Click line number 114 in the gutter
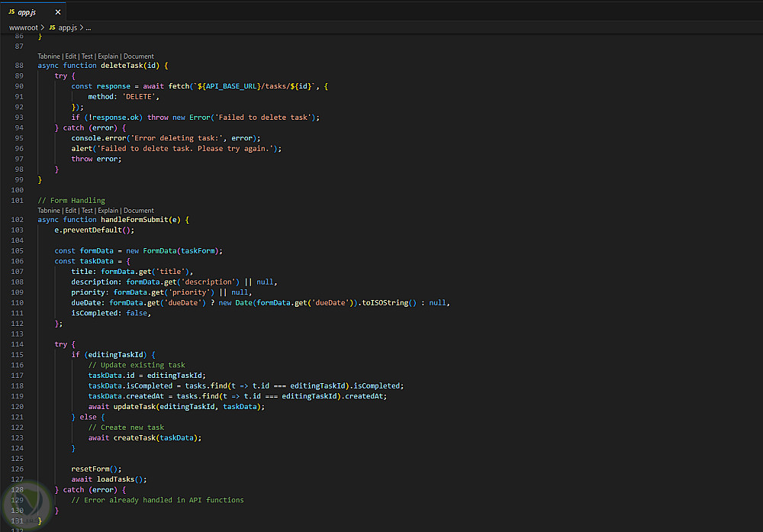This screenshot has height=532, width=763. 18,344
